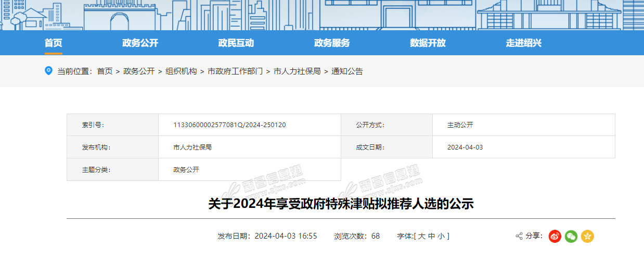
Task: Click 政务公开 breadcrumb link
Action: [x=139, y=71]
